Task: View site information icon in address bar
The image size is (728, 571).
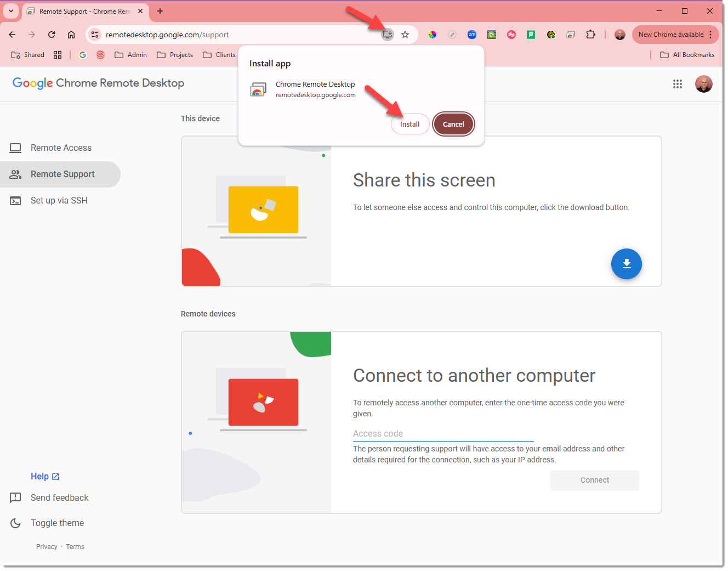Action: pos(95,35)
